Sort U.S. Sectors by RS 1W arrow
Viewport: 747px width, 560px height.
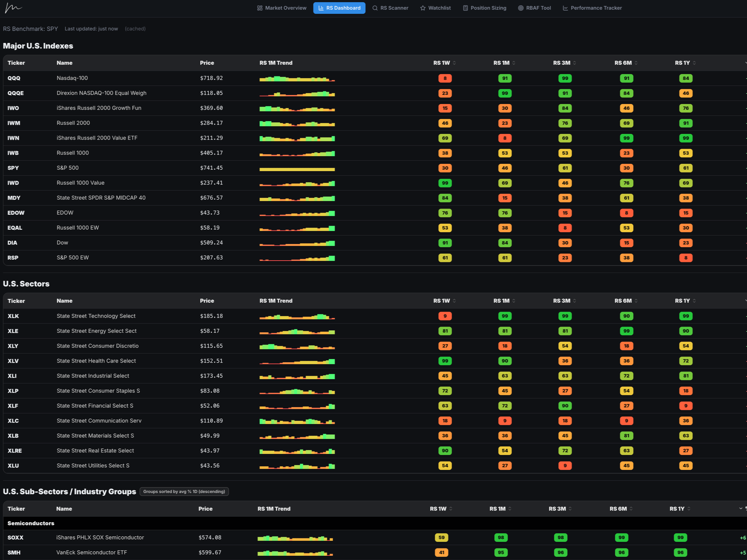pyautogui.click(x=454, y=301)
